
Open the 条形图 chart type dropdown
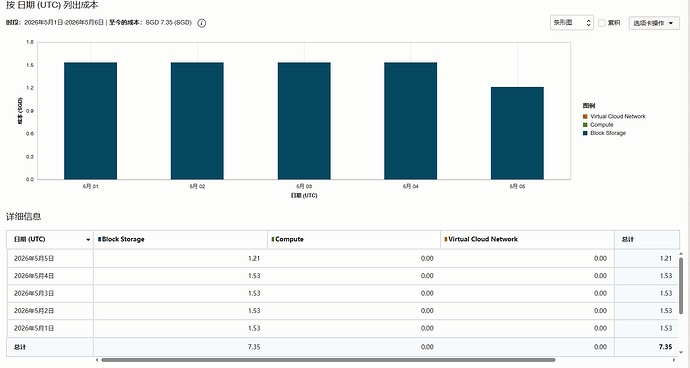572,23
